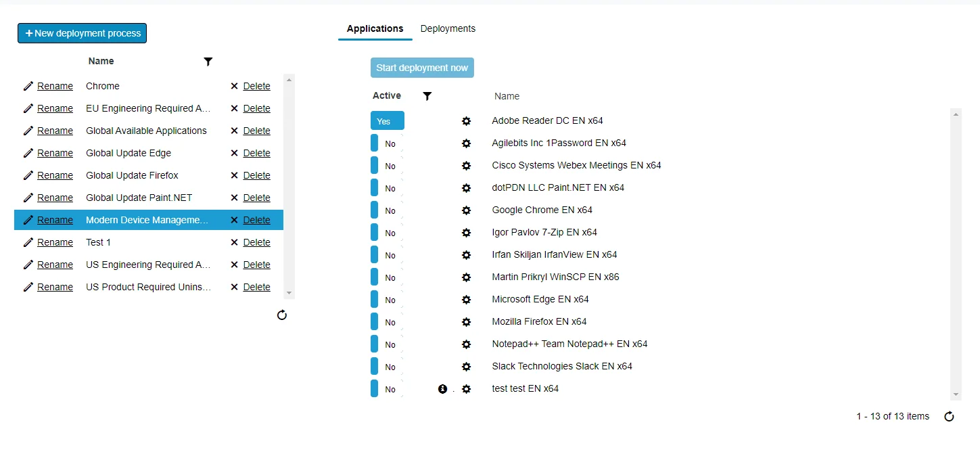The image size is (980, 456).
Task: Click Delete link for Chrome process
Action: click(256, 86)
